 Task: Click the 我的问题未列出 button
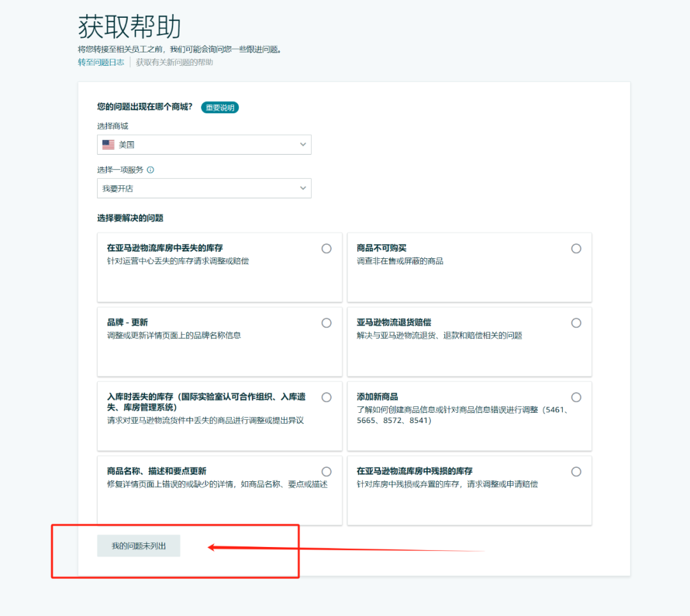[x=138, y=545]
